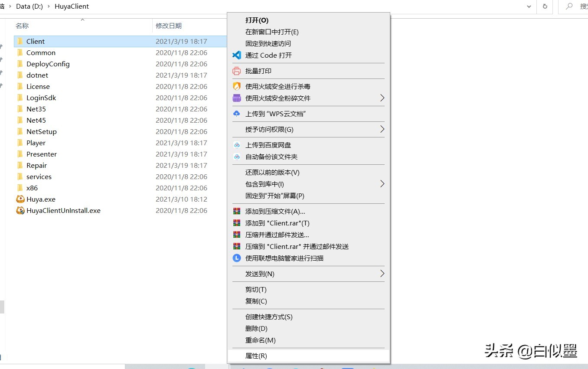The image size is (588, 369).
Task: Click the WPS 云文档 upload icon
Action: [x=236, y=114]
